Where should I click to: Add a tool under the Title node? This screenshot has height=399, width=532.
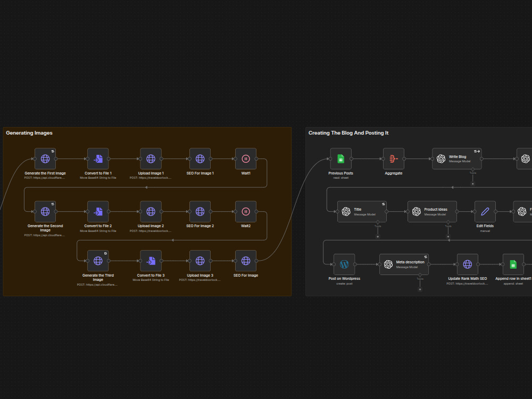click(x=378, y=237)
